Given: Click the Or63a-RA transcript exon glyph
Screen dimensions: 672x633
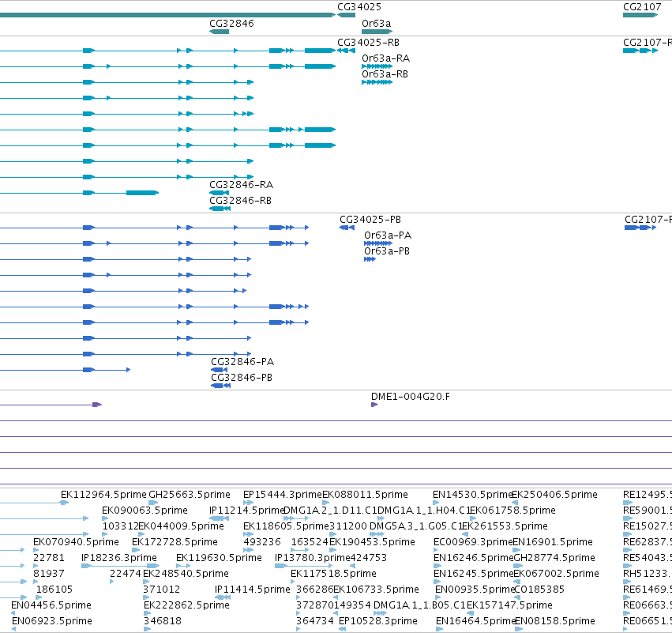Looking at the screenshot, I should click(377, 66).
